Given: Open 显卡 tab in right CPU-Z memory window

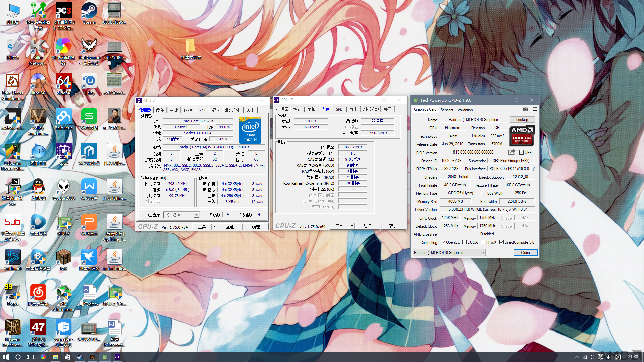Looking at the screenshot, I should tap(354, 109).
